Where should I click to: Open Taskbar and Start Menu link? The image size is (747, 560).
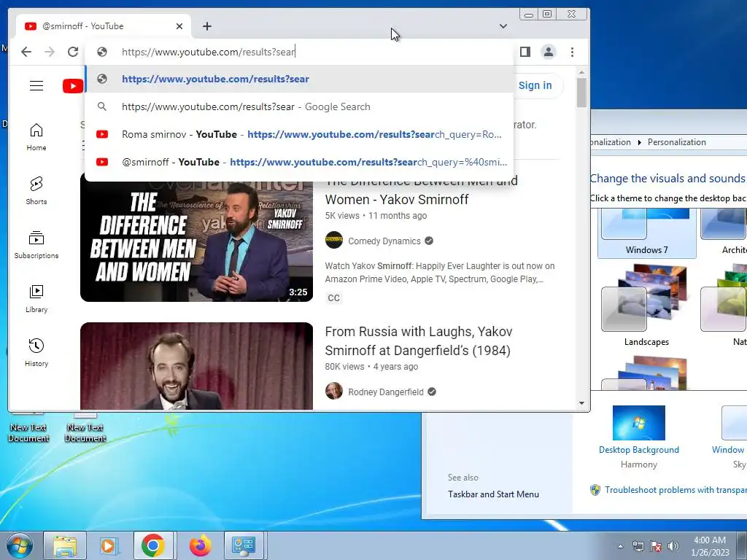pos(493,494)
